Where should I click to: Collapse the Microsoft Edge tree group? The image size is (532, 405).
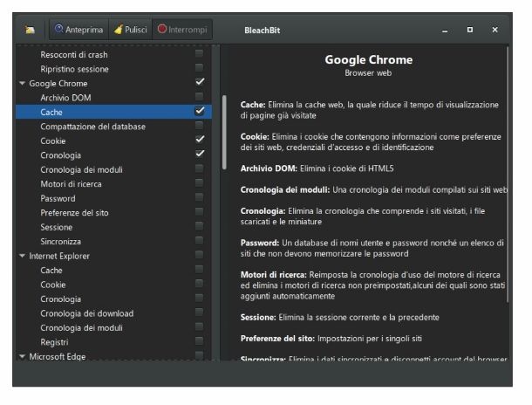pyautogui.click(x=23, y=356)
